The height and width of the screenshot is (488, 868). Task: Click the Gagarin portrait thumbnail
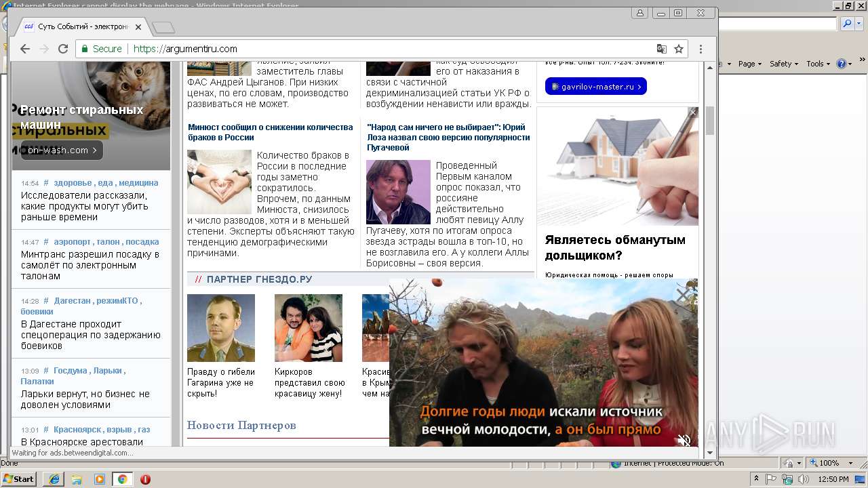click(x=221, y=328)
